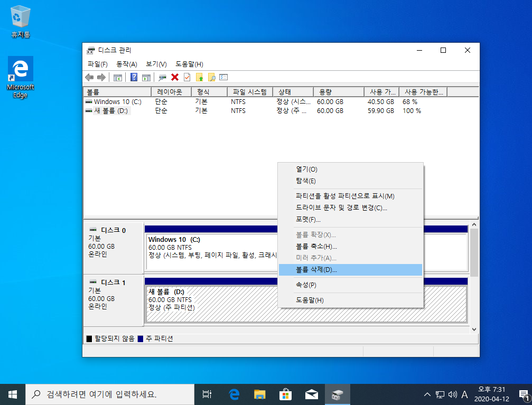Select 드라이브 문자 및 경로 변경(C)...
This screenshot has width=532, height=405.
click(x=350, y=208)
